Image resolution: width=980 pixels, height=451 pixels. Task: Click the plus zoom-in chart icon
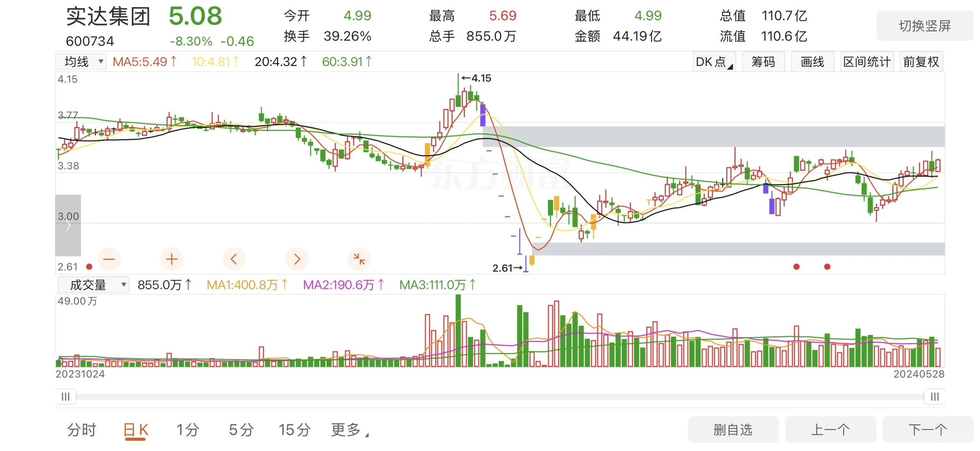172,259
